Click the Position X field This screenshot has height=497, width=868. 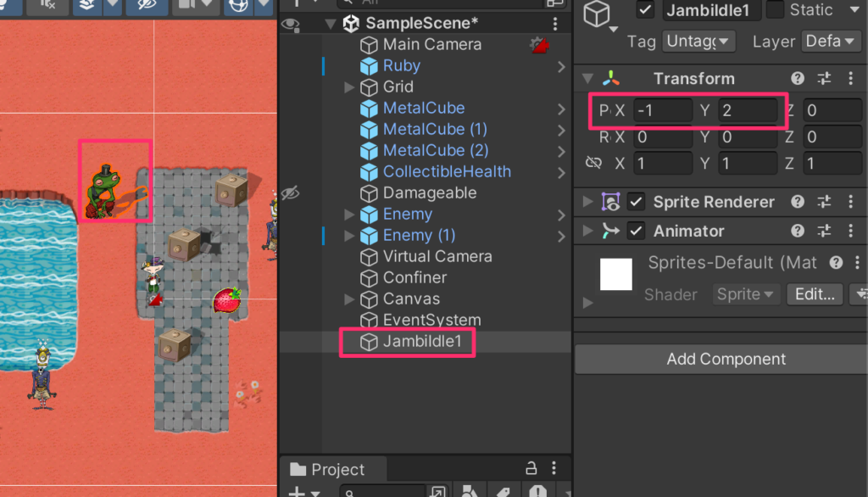pyautogui.click(x=662, y=110)
